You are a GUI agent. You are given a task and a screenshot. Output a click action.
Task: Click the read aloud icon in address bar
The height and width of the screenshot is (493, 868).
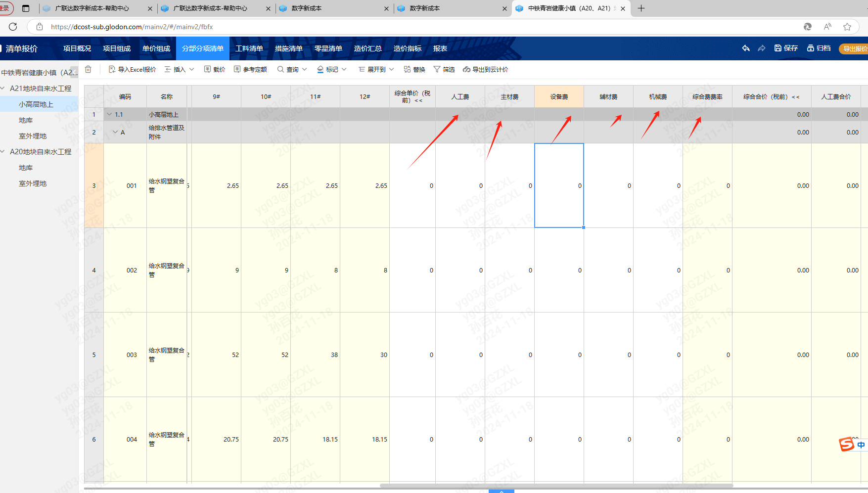tap(827, 27)
